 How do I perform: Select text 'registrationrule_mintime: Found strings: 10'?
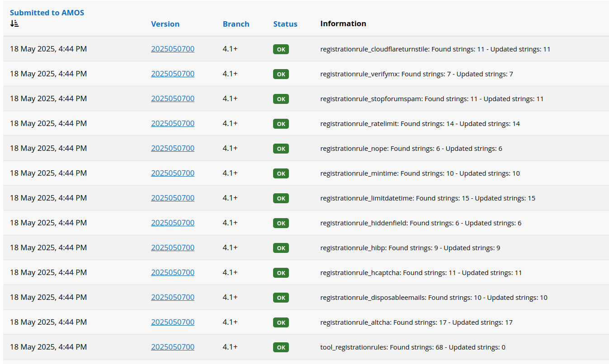(387, 173)
